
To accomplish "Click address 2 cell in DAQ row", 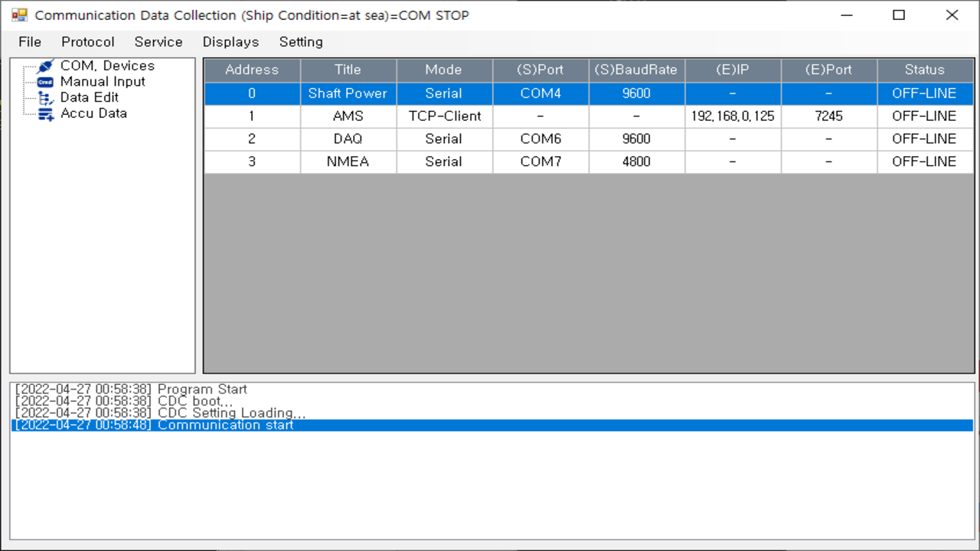I will click(252, 139).
